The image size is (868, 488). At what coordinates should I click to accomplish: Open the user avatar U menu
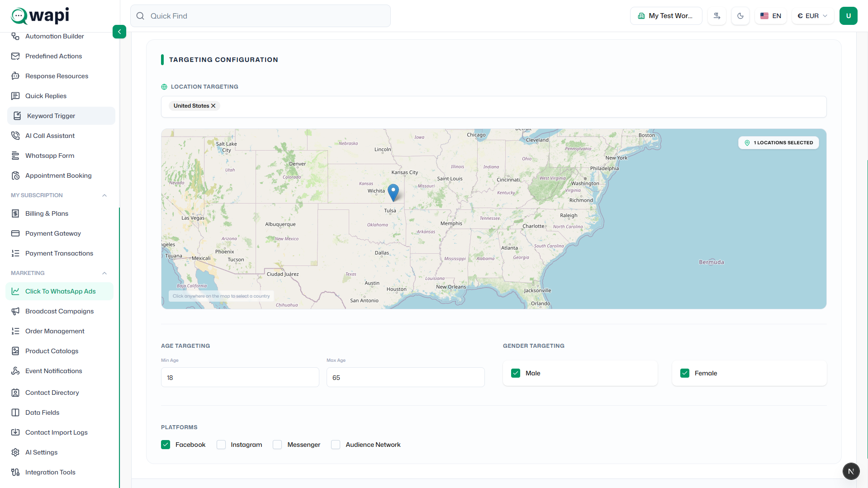coord(849,16)
